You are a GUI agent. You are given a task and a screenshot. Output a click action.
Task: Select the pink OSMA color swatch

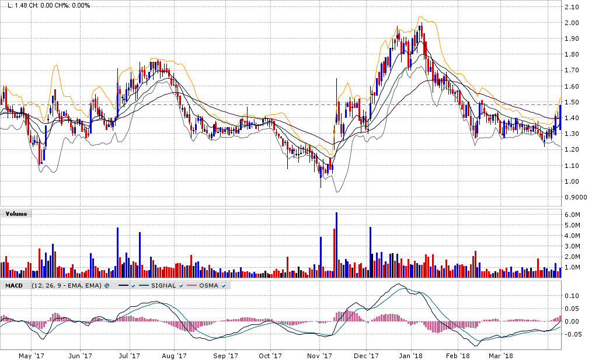pos(191,286)
